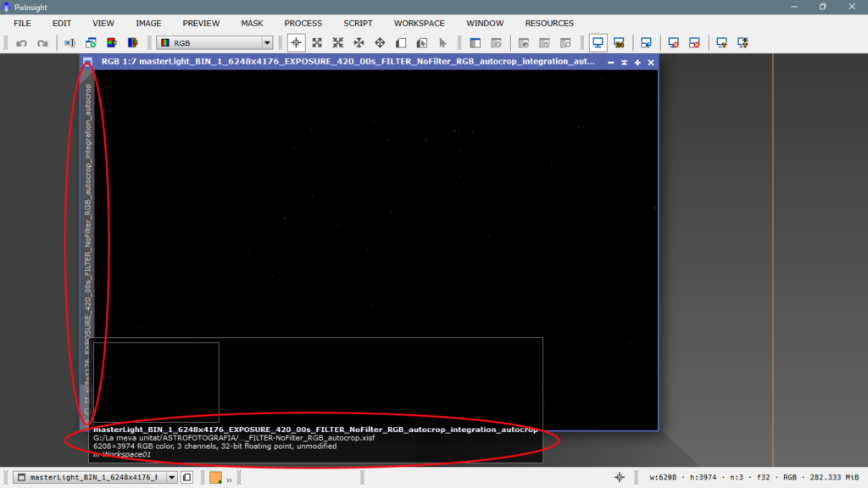
Task: Click the Remove Mask icon
Action: [x=497, y=42]
